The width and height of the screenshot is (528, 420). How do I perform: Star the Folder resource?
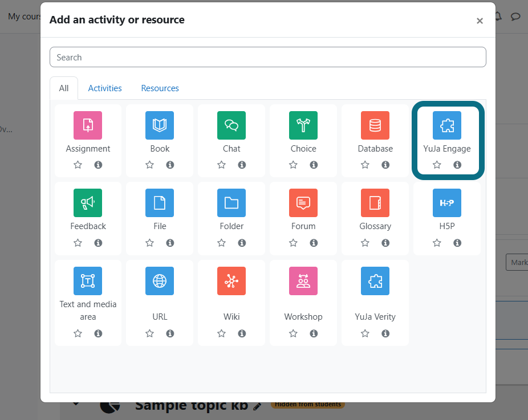coord(221,243)
